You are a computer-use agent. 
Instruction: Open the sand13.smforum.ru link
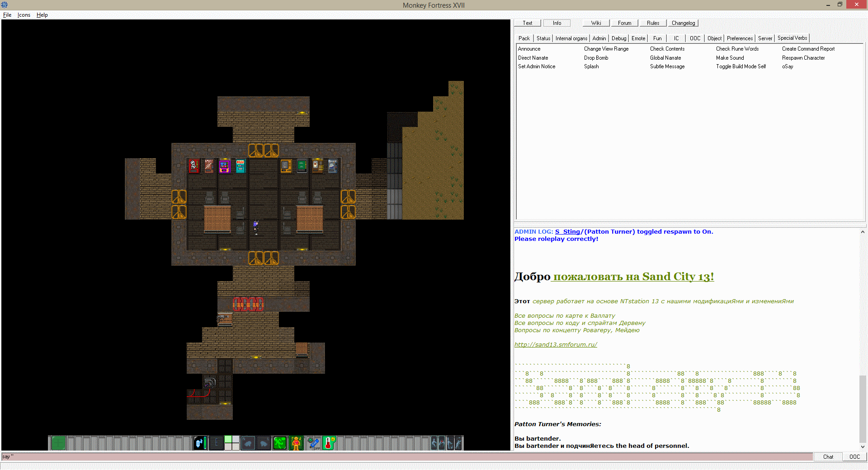[556, 345]
